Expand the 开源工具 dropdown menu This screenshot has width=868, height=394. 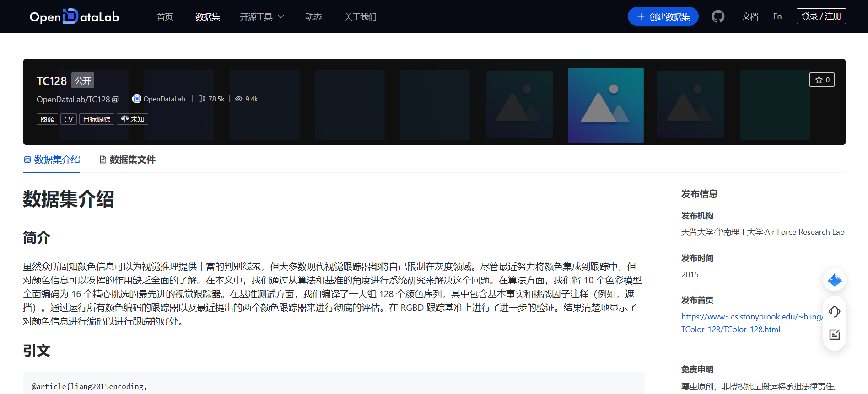[262, 16]
